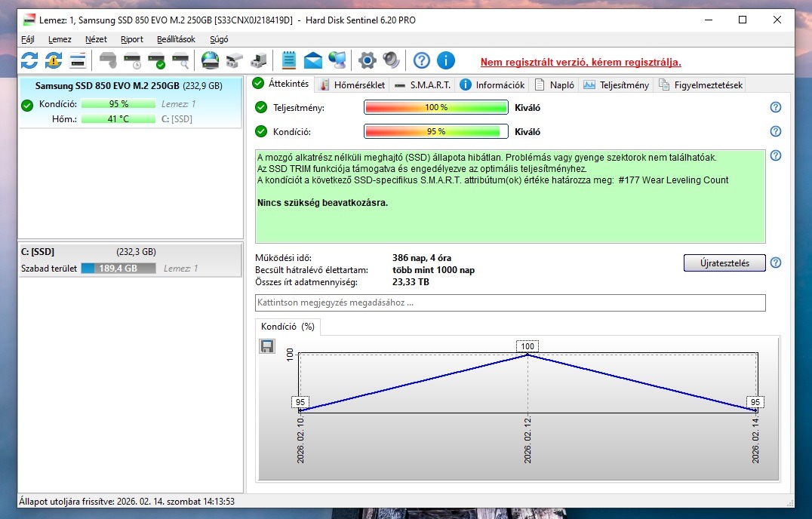Click the 23,33 TB written data value
812x519 pixels.
[x=411, y=282]
